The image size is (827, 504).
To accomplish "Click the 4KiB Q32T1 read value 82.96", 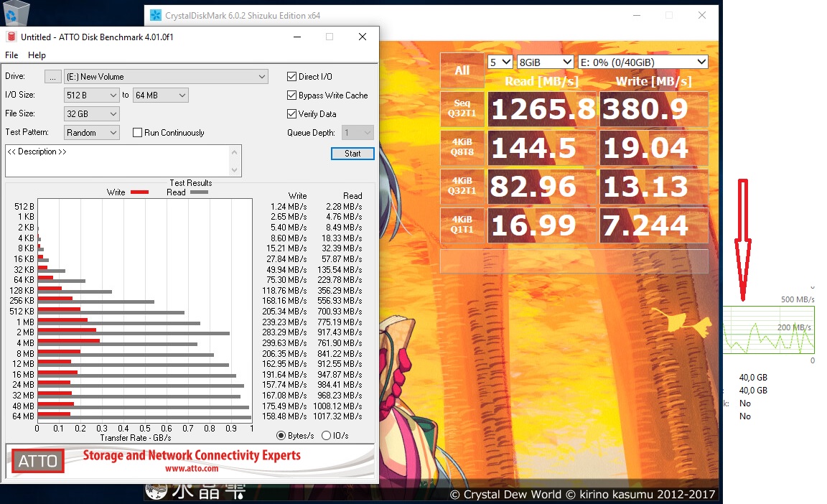I will (x=542, y=187).
